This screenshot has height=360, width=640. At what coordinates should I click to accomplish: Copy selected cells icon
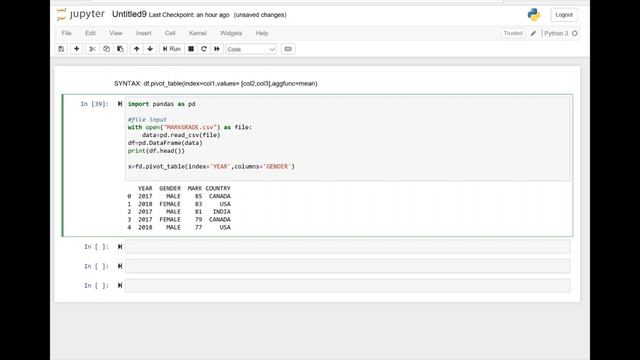click(x=107, y=49)
